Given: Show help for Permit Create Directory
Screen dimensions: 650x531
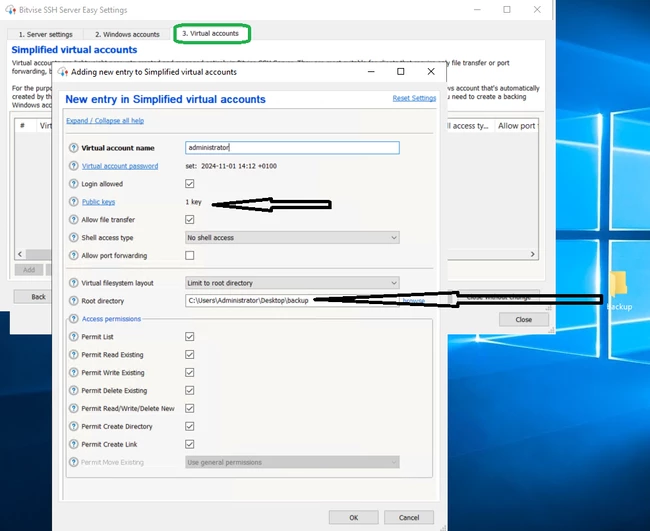Looking at the screenshot, I should 73,426.
